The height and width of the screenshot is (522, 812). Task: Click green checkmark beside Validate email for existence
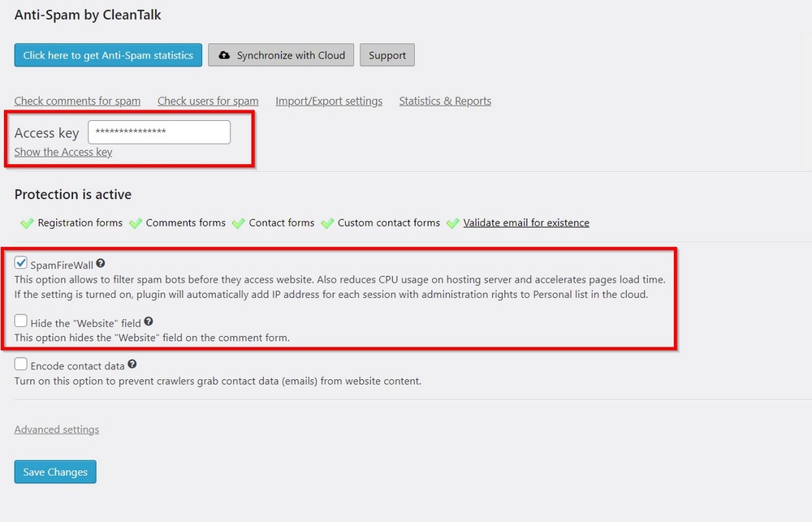coord(452,223)
